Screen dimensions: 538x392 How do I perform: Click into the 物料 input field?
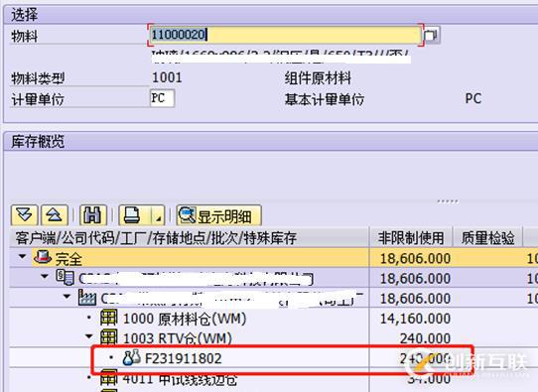[286, 35]
